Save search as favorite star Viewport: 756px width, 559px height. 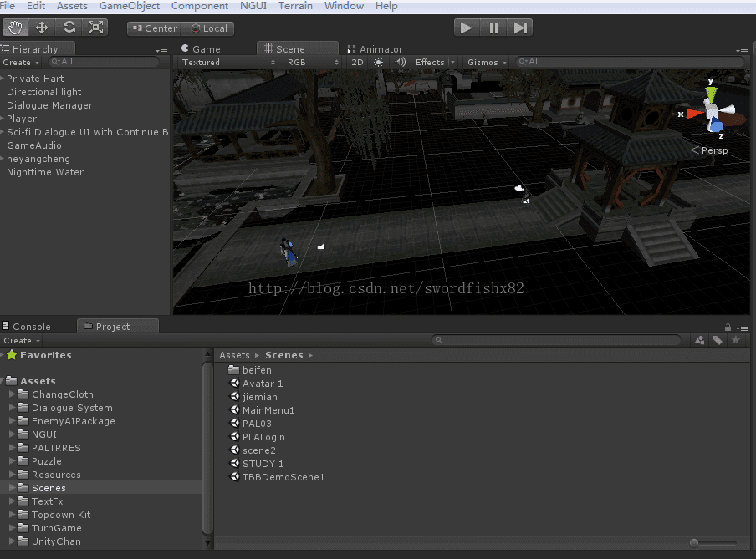(736, 340)
